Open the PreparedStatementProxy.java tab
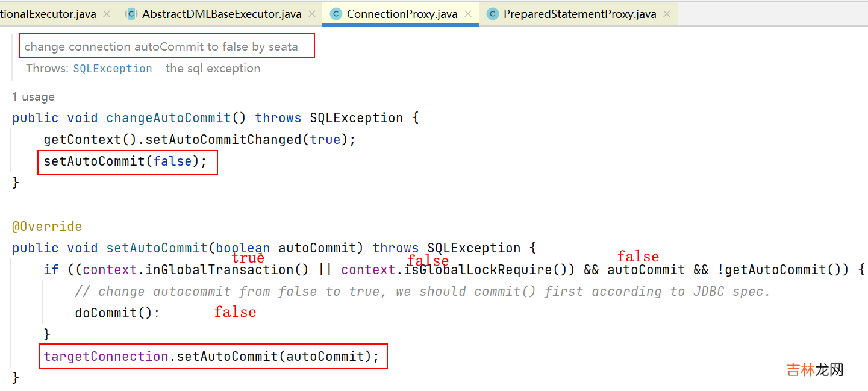The height and width of the screenshot is (391, 868). click(x=579, y=14)
